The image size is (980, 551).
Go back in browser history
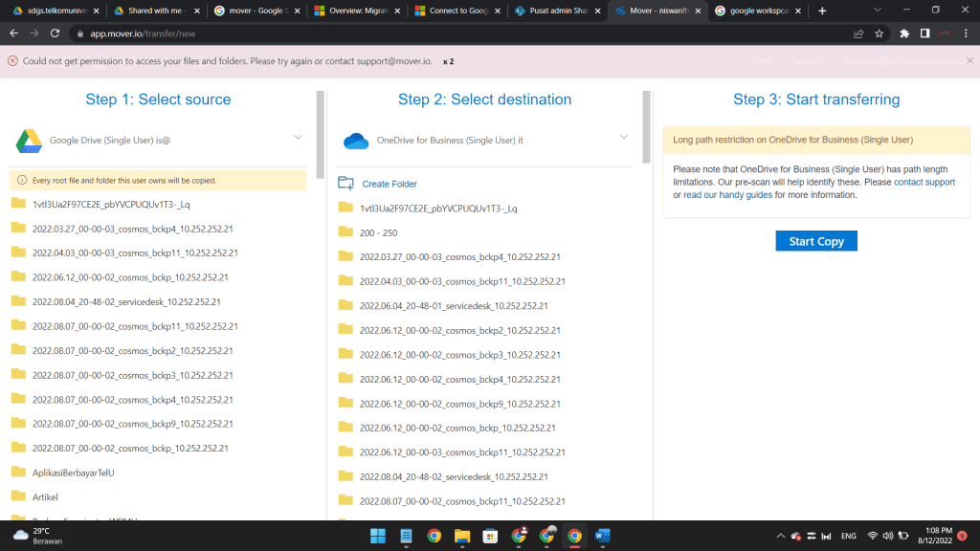[13, 33]
